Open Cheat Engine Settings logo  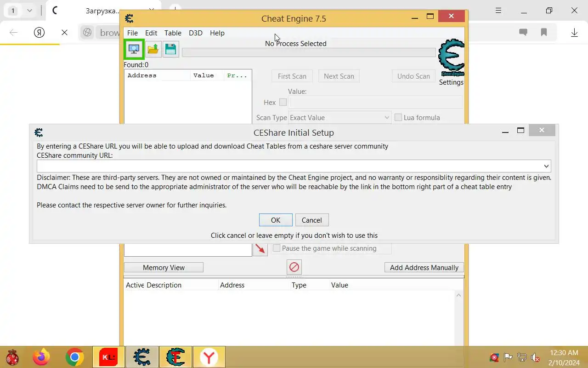pyautogui.click(x=451, y=58)
